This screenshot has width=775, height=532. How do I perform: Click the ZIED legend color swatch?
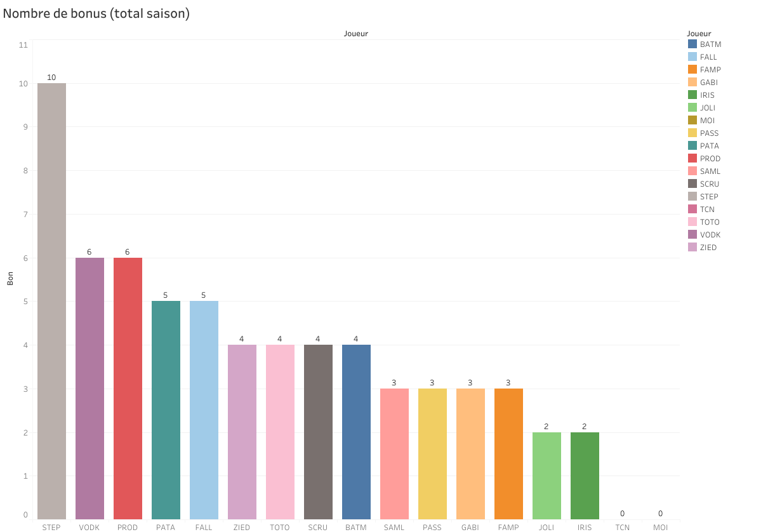(x=692, y=248)
